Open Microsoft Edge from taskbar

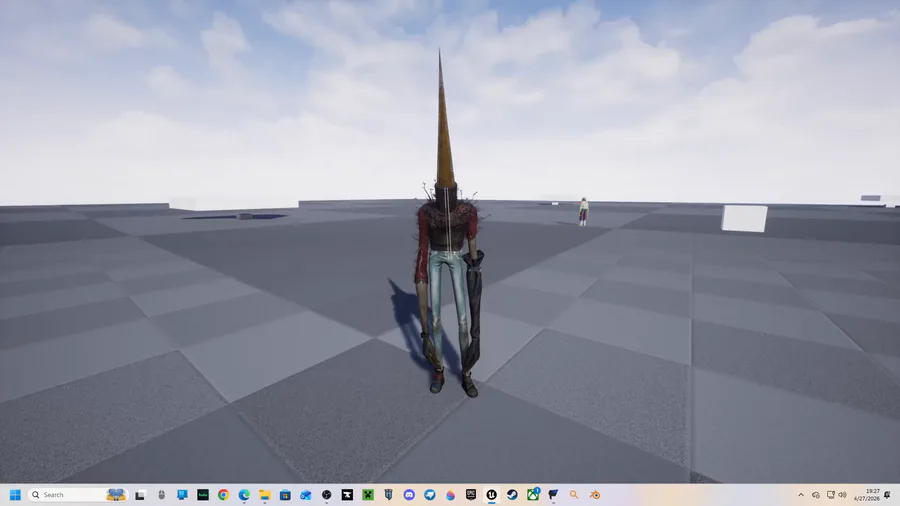point(243,495)
